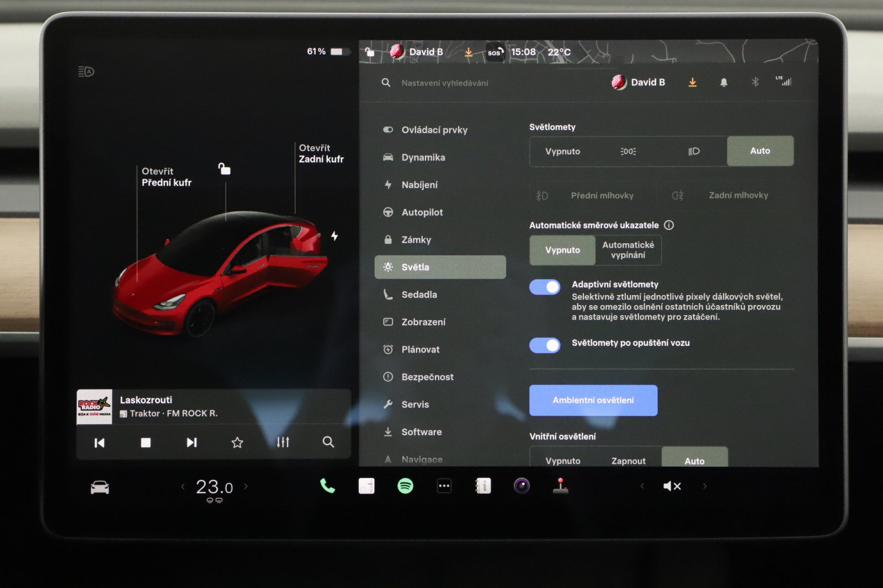Select Automatické vypínání for turn signals
Image resolution: width=883 pixels, height=588 pixels.
coord(628,250)
